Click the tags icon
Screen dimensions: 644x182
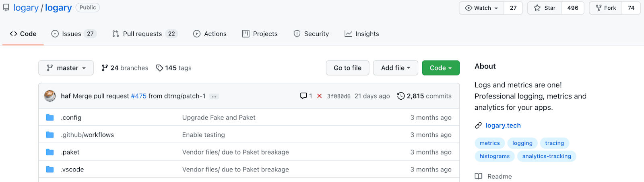click(159, 68)
